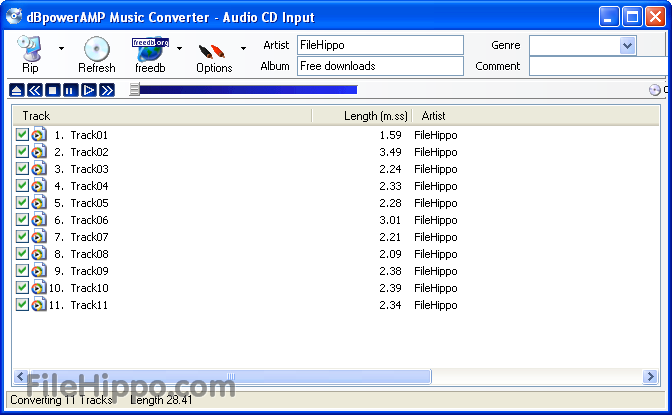Screen dimensions: 672x415
Task: Click the Length 28.41 status bar text
Action: point(161,400)
